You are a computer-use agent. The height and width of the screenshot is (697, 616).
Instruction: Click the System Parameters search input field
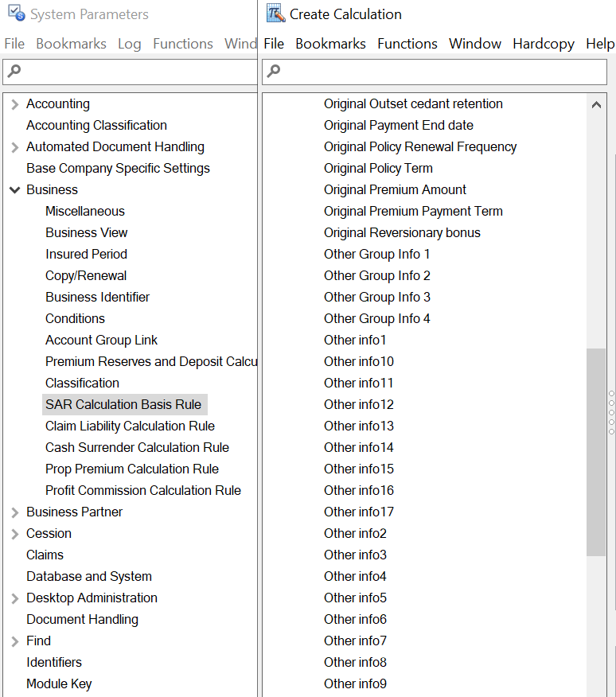pyautogui.click(x=127, y=72)
